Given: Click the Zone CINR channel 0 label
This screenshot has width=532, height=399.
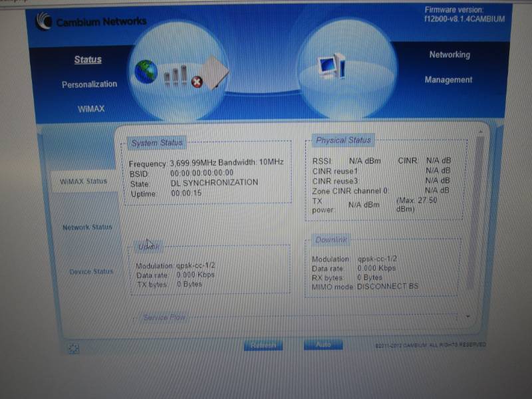Looking at the screenshot, I should (350, 191).
